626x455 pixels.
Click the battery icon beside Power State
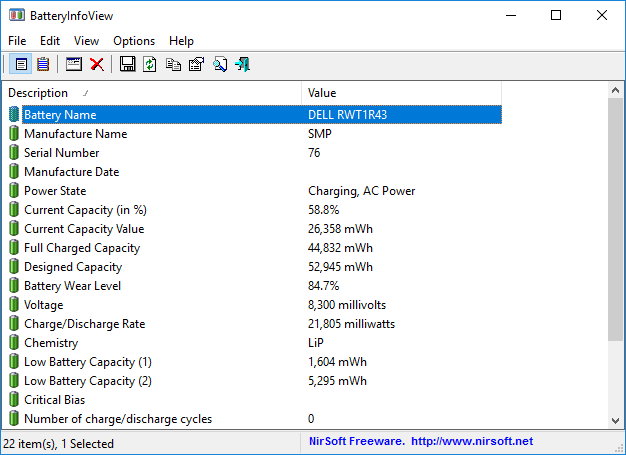tap(14, 191)
